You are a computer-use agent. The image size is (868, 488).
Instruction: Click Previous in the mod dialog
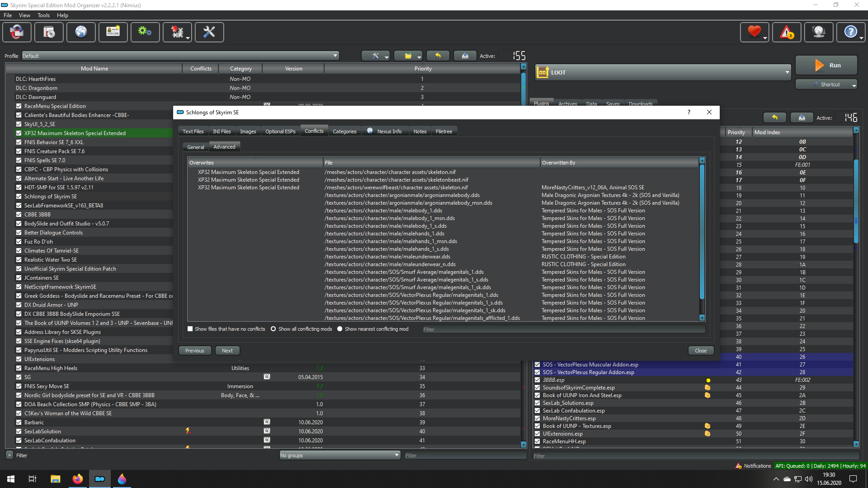point(195,351)
